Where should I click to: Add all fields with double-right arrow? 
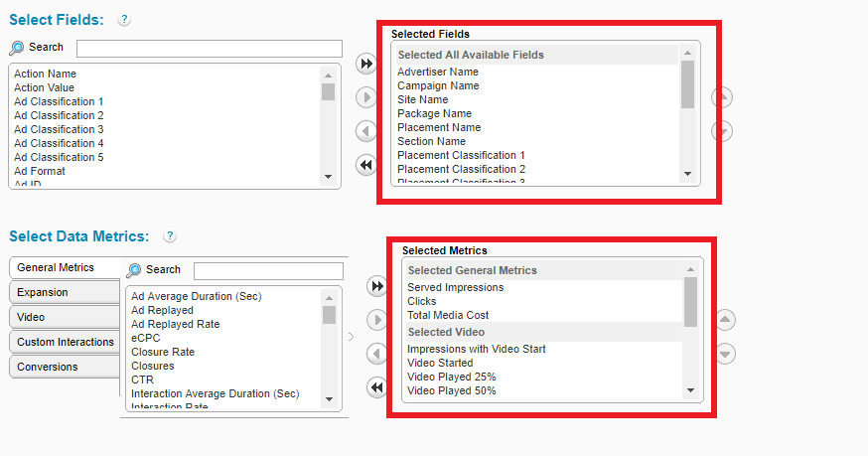(x=365, y=64)
